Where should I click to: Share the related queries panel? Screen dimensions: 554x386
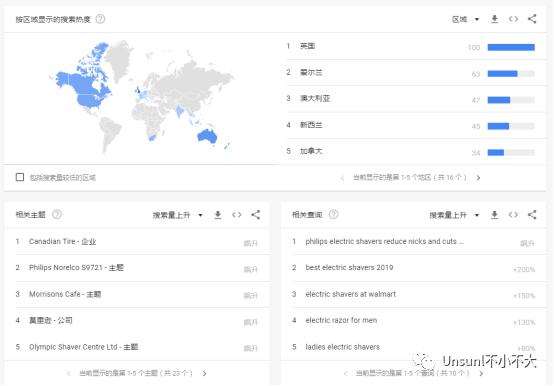tap(532, 215)
